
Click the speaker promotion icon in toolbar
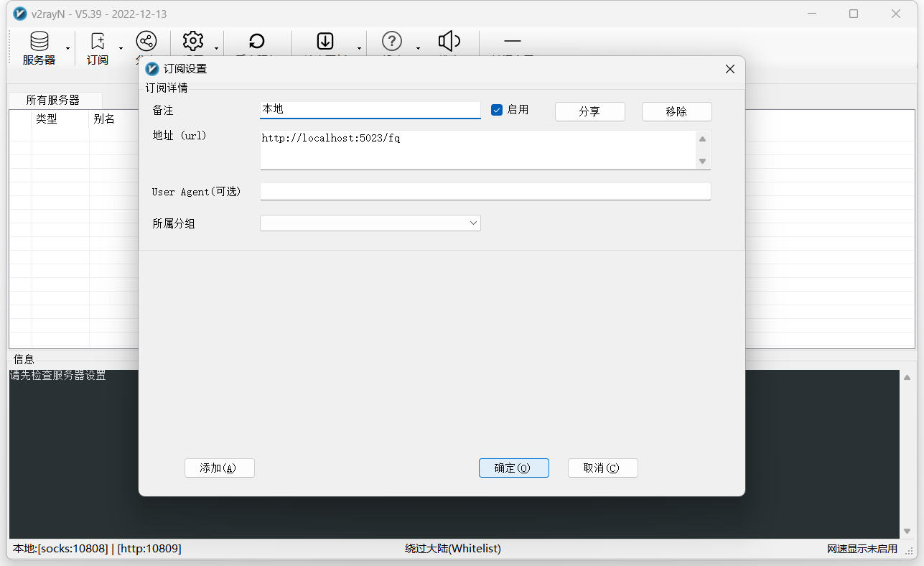coord(449,41)
